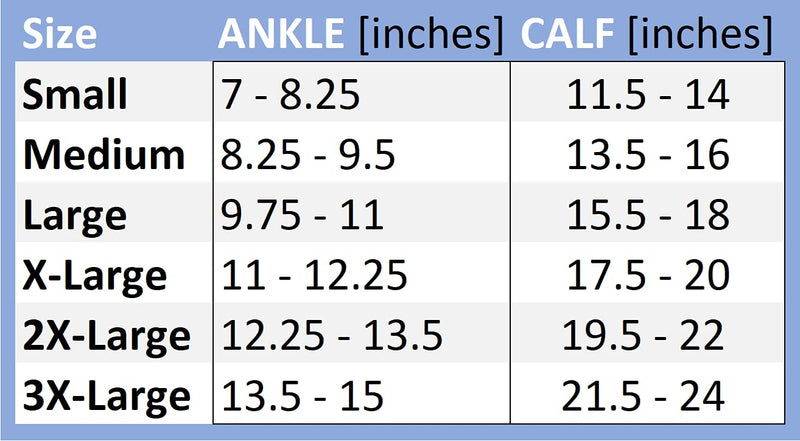
Task: Click the ANKLE [inches] header
Action: pyautogui.click(x=361, y=34)
